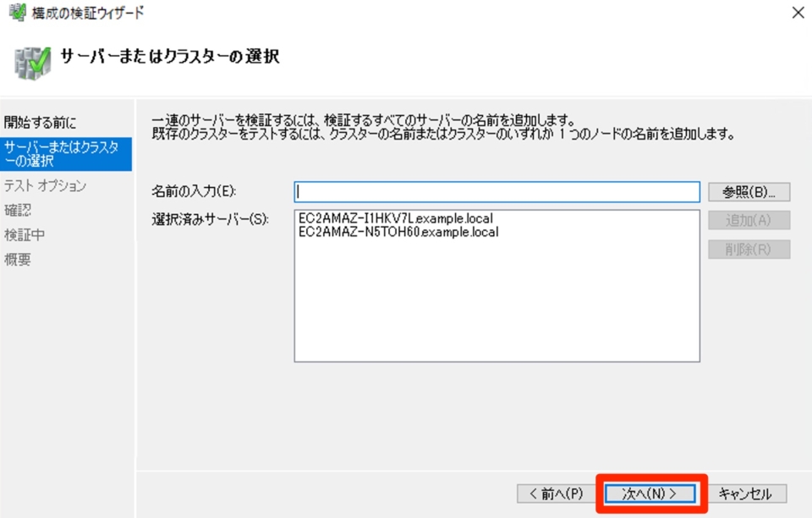Open the 参照(B)... browse dialog
The width and height of the screenshot is (812, 518).
(x=749, y=192)
